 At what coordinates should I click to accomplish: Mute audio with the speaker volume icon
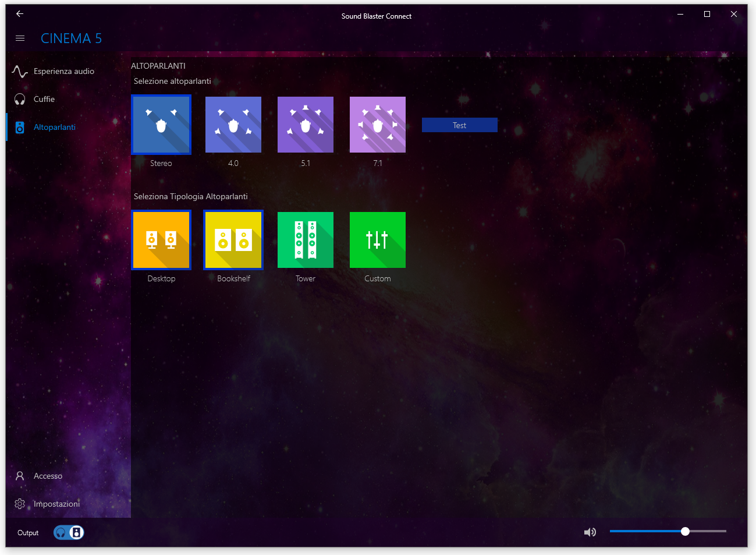pos(590,532)
